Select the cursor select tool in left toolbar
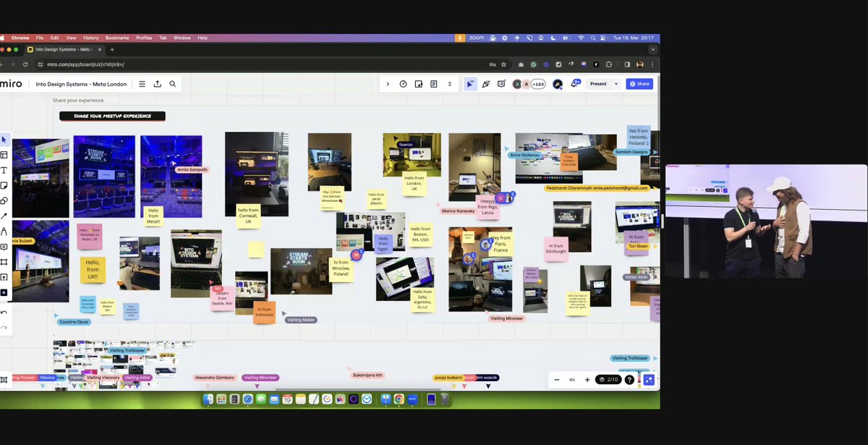Screen dimensions: 868x445 (4, 140)
